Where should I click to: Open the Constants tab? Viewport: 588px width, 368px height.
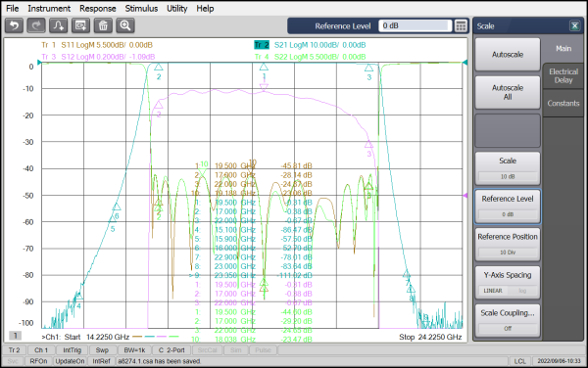click(x=563, y=103)
